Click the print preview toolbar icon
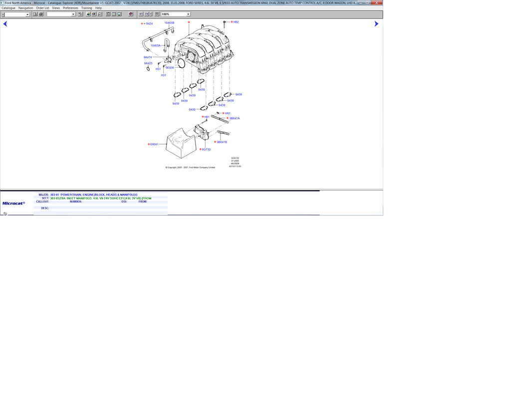This screenshot has height=399, width=532. (35, 14)
